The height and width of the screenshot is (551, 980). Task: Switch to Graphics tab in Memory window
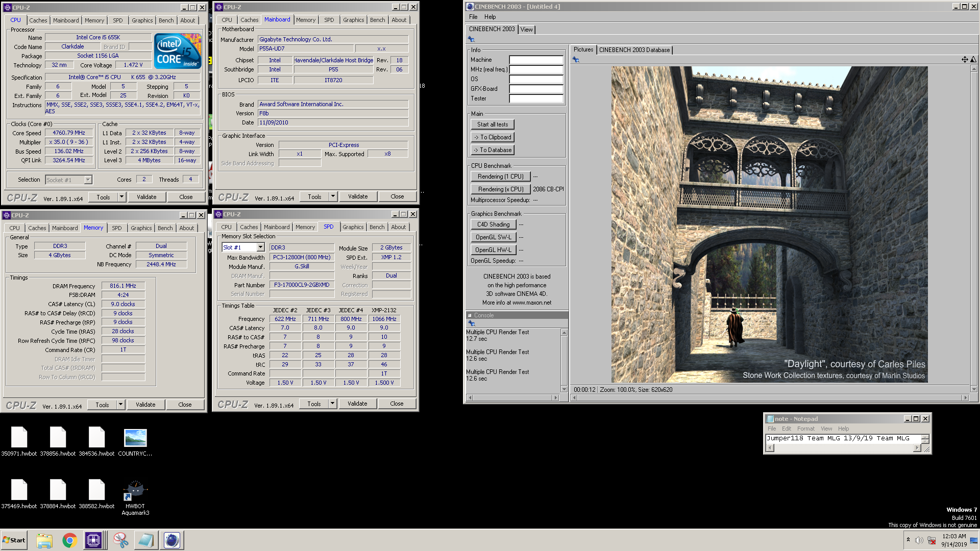point(141,228)
